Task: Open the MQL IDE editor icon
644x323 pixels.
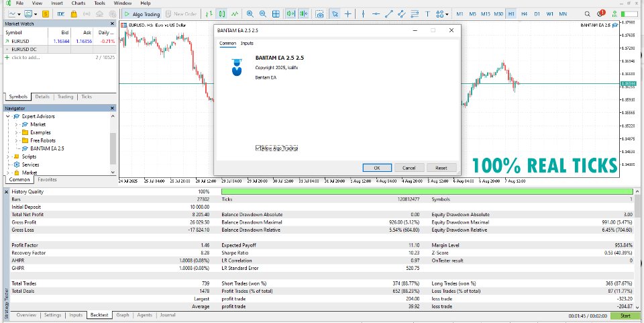Action: 61,14
